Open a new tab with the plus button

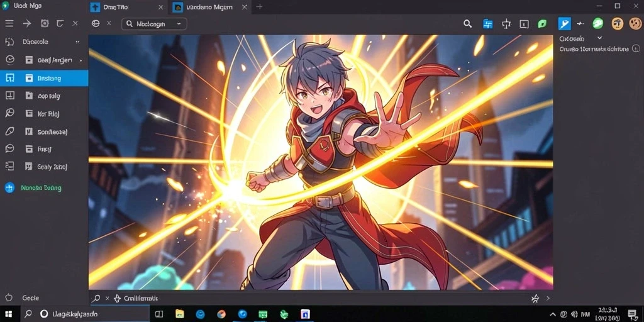[x=259, y=6]
